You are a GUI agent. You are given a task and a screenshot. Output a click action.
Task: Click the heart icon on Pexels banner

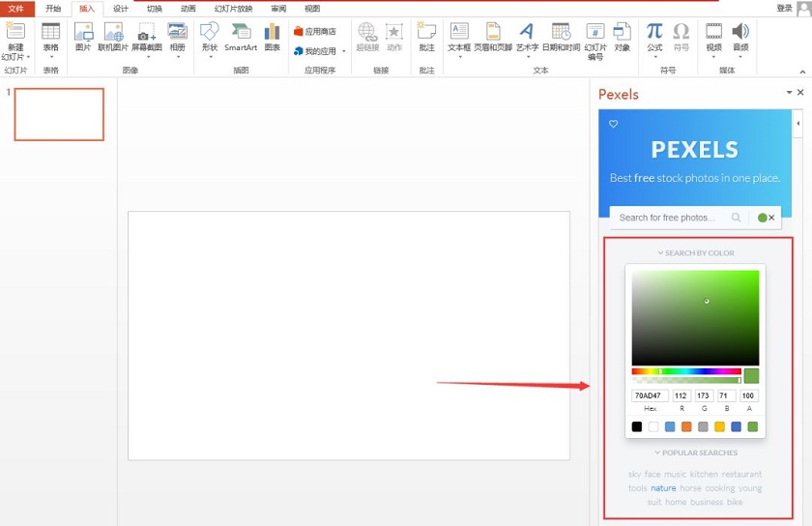(613, 124)
